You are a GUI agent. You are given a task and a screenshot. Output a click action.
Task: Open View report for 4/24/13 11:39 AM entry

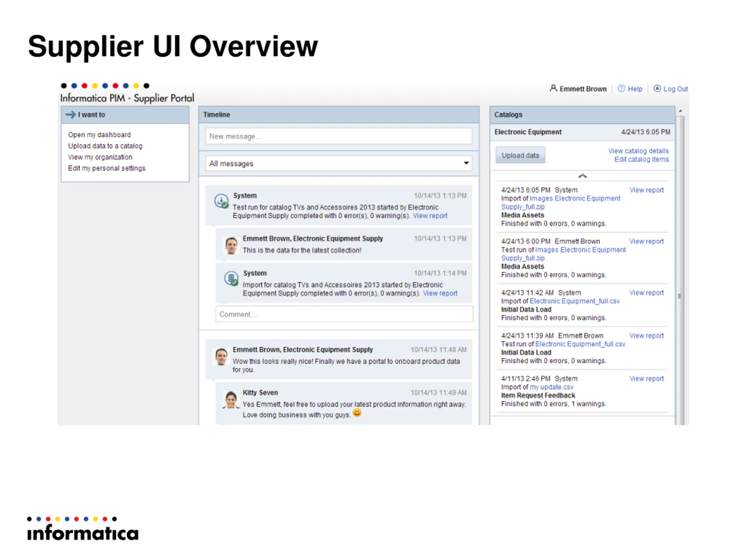[x=646, y=335]
